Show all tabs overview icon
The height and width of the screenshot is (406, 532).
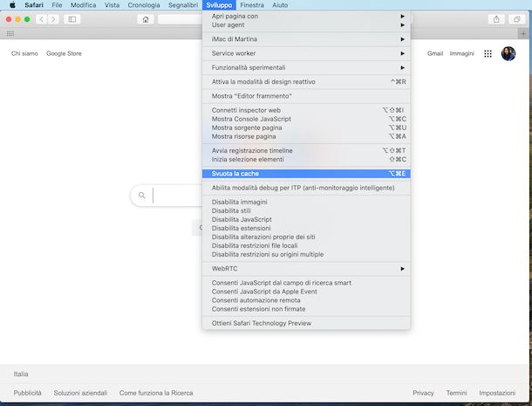pyautogui.click(x=516, y=19)
